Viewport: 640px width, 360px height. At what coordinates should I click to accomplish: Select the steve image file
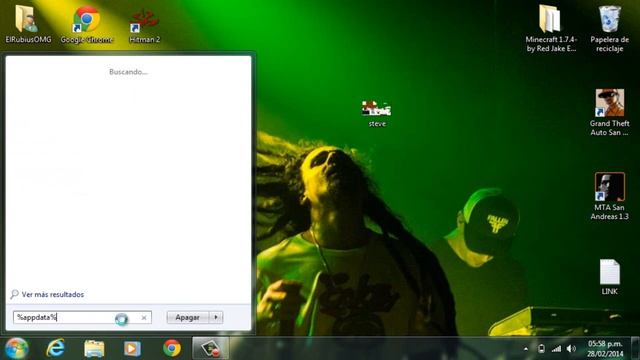tap(377, 113)
